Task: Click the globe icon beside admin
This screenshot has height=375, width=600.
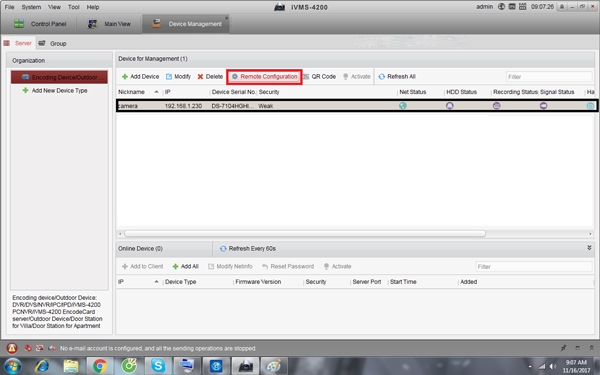Action: coord(501,7)
